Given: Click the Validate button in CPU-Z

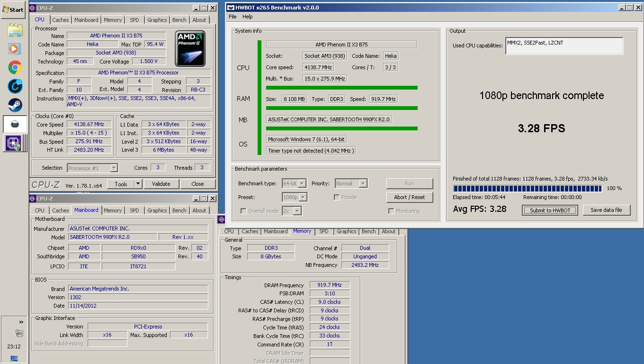Looking at the screenshot, I should (161, 184).
